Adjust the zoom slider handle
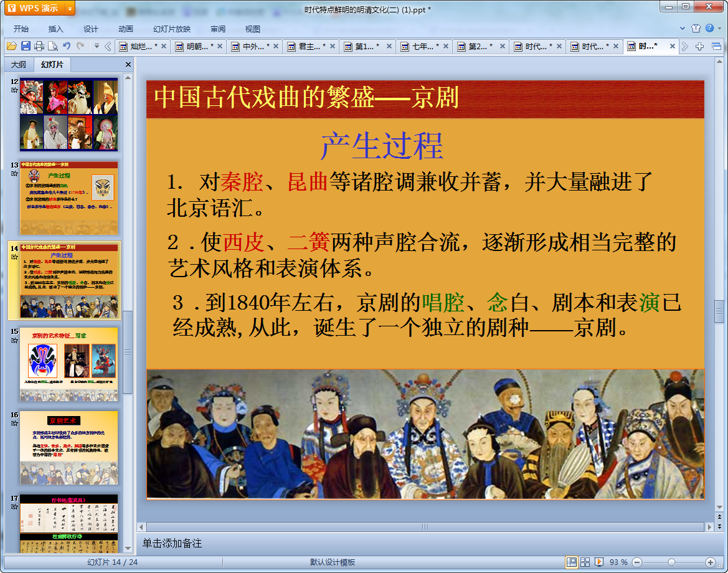This screenshot has width=728, height=573. (x=671, y=562)
